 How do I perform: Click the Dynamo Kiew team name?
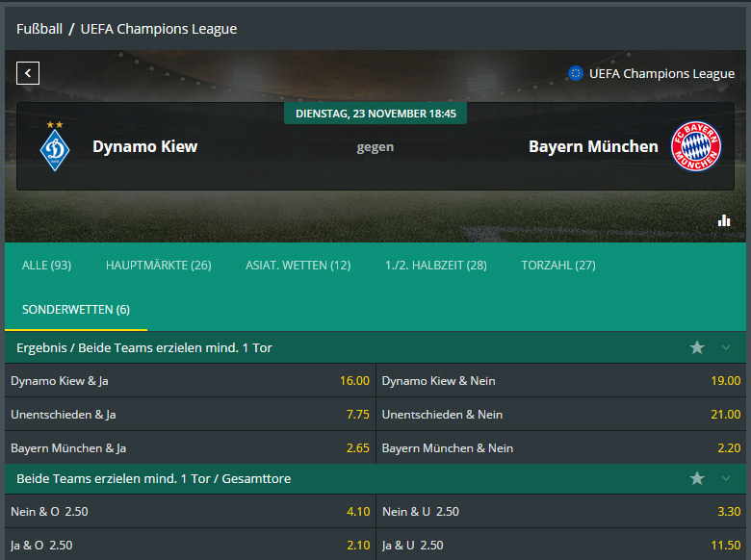pos(144,146)
